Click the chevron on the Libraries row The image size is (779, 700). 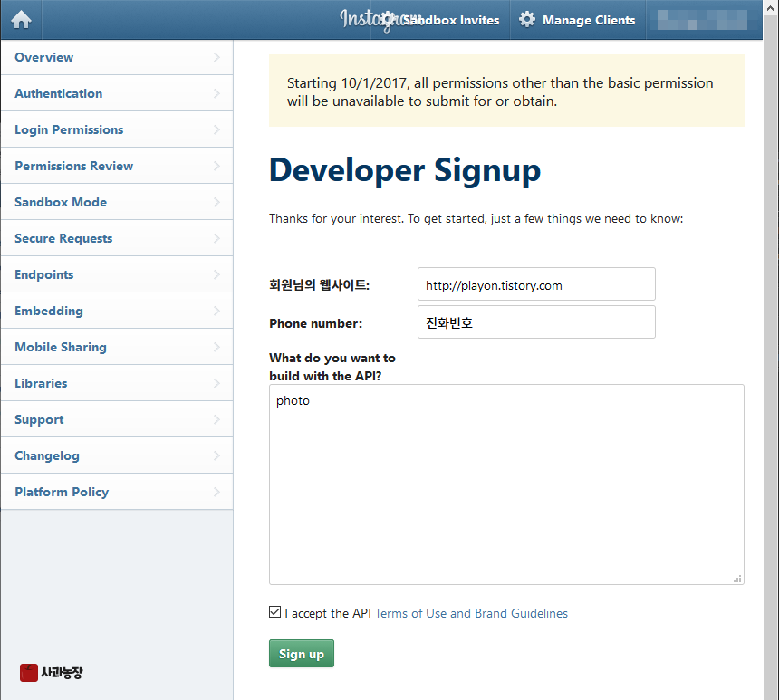point(216,384)
